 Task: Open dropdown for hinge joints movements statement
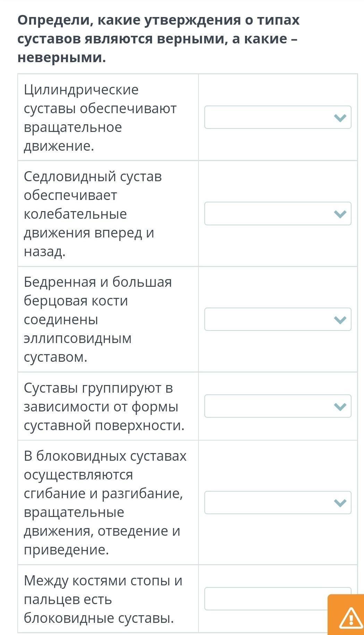coord(278,502)
